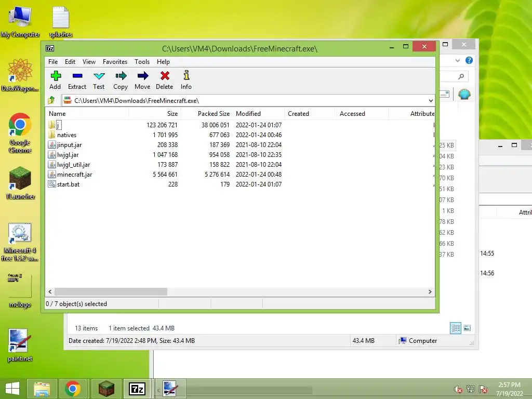Open Chrome from the taskbar
This screenshot has width=532, height=399.
tap(73, 389)
